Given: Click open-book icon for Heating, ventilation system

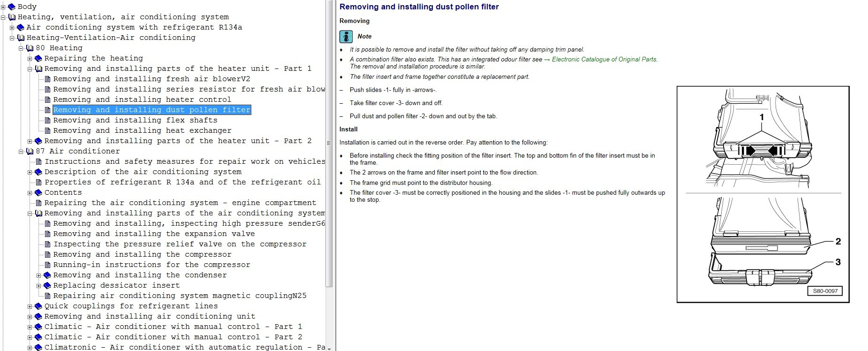Looking at the screenshot, I should [x=12, y=17].
